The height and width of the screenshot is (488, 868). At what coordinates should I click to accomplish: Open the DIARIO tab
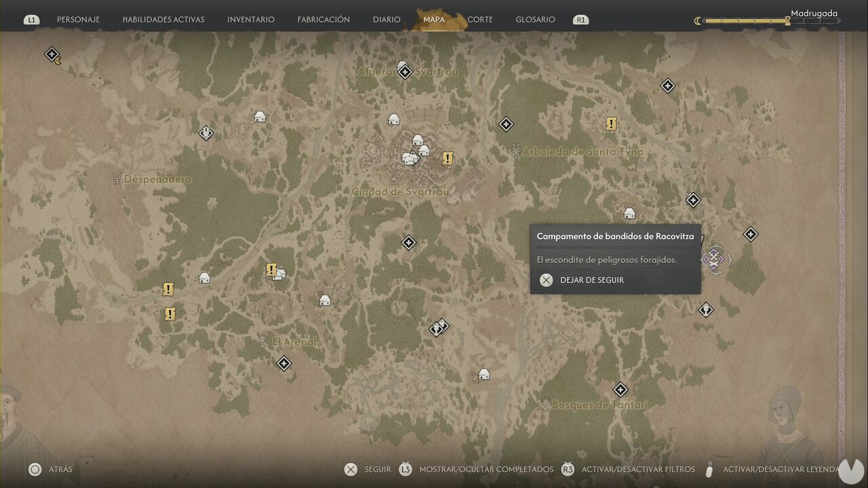point(387,20)
